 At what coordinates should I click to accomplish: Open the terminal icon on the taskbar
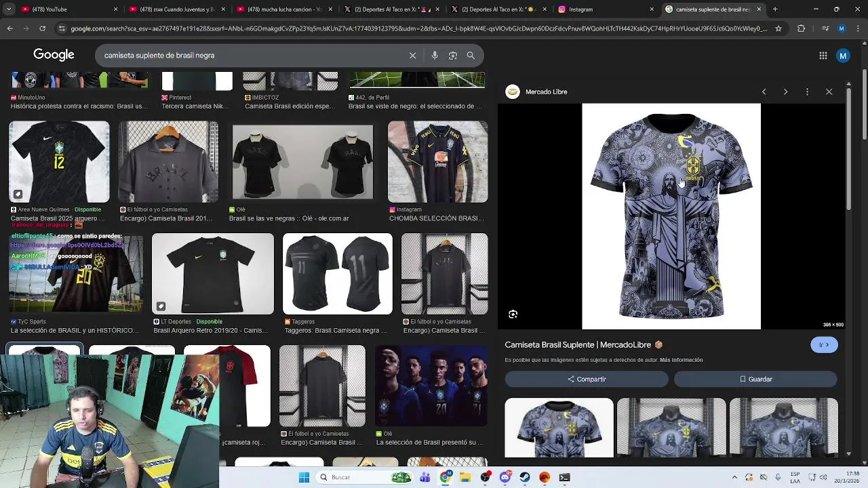pyautogui.click(x=564, y=477)
